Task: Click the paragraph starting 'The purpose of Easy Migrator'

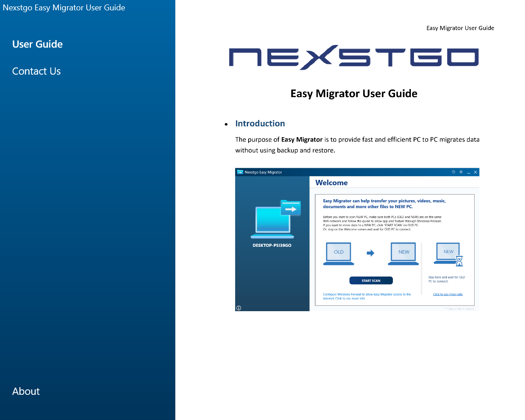Action: point(357,145)
